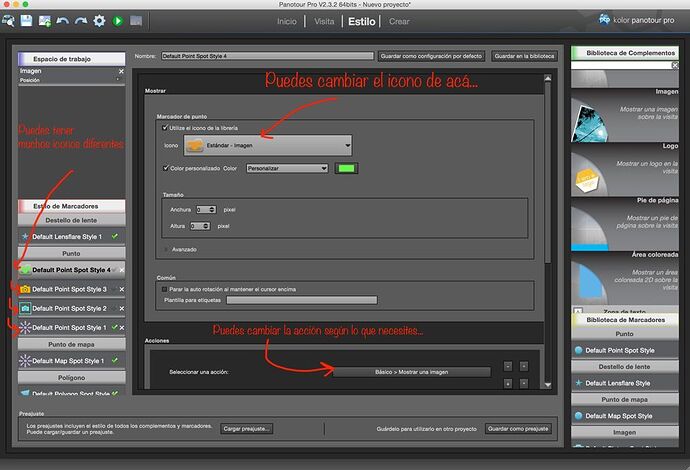Click the style editor scrollbar up arrow

click(548, 78)
